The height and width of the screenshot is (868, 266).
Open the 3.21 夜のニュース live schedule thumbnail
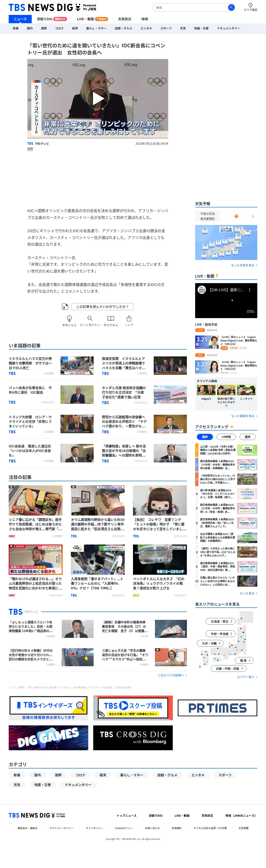[x=207, y=342]
